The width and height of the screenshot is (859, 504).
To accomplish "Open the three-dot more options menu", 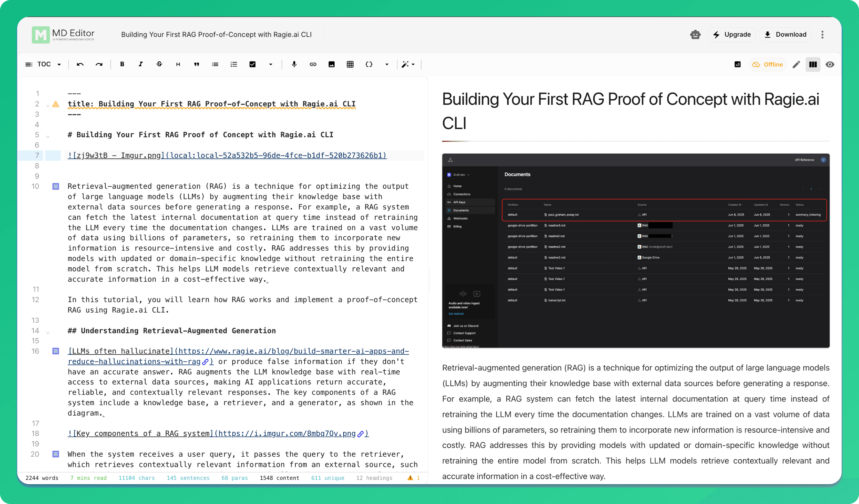I will tap(822, 34).
